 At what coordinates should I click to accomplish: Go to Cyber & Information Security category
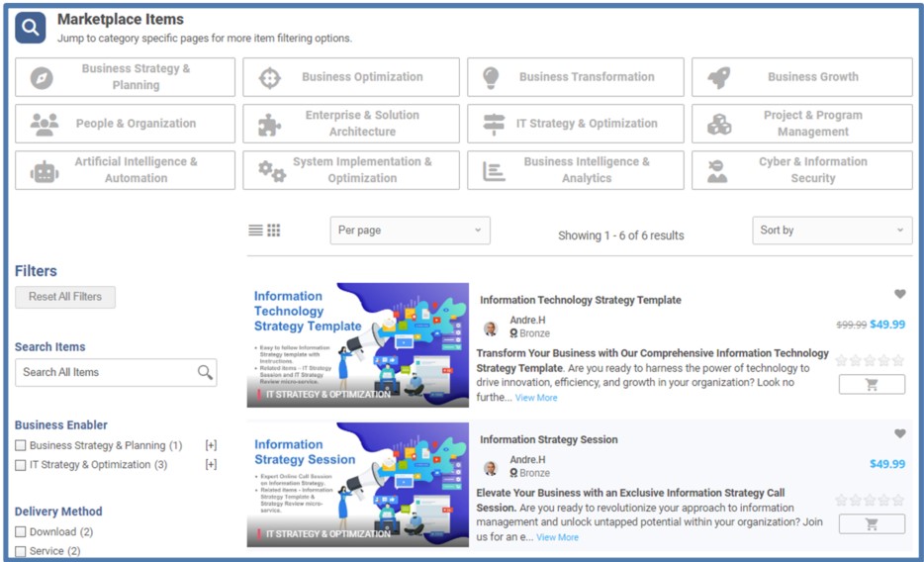[x=802, y=170]
